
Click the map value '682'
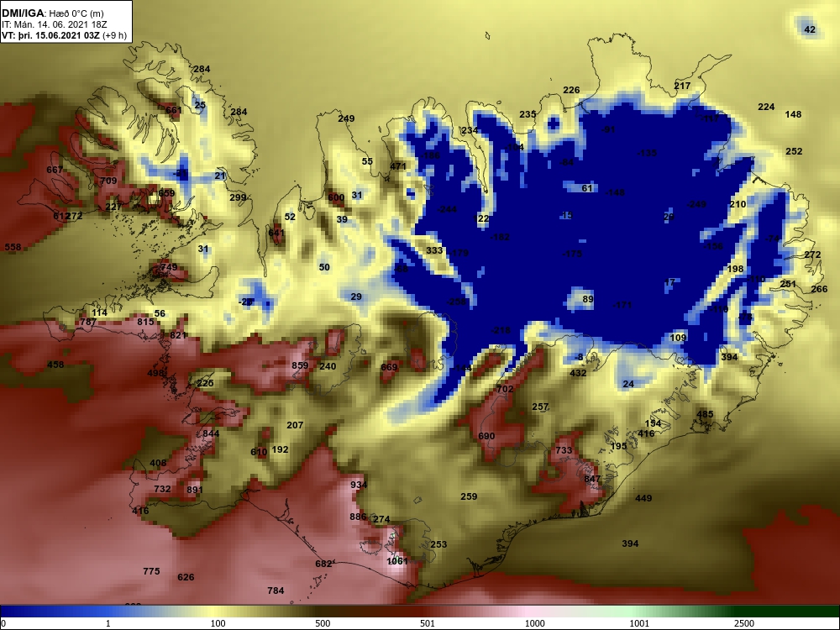pos(323,564)
